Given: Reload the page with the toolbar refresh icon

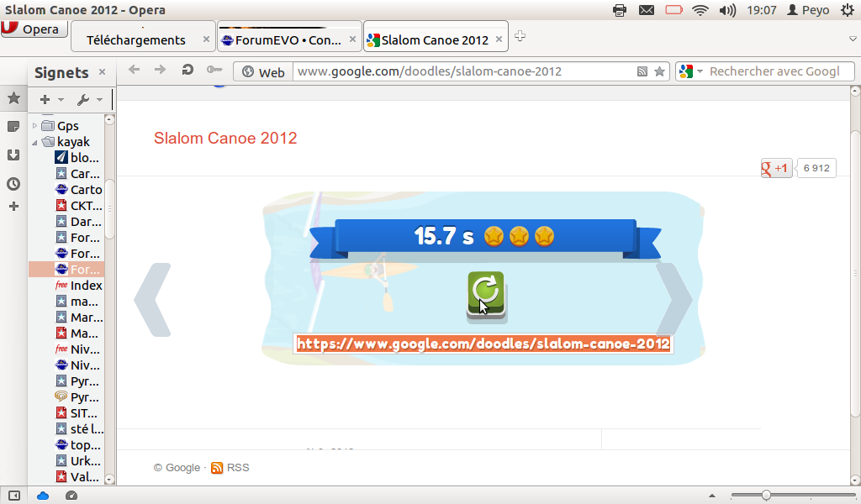Looking at the screenshot, I should tap(188, 70).
